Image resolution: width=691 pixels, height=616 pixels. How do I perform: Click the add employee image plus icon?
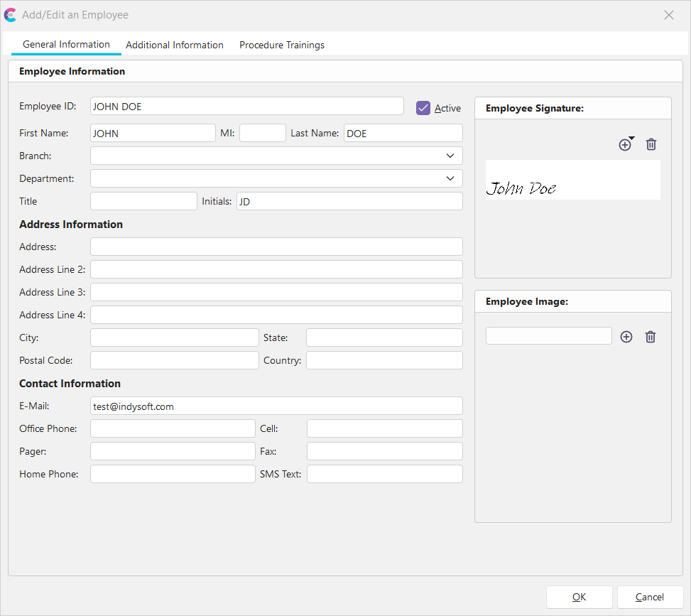(x=626, y=337)
